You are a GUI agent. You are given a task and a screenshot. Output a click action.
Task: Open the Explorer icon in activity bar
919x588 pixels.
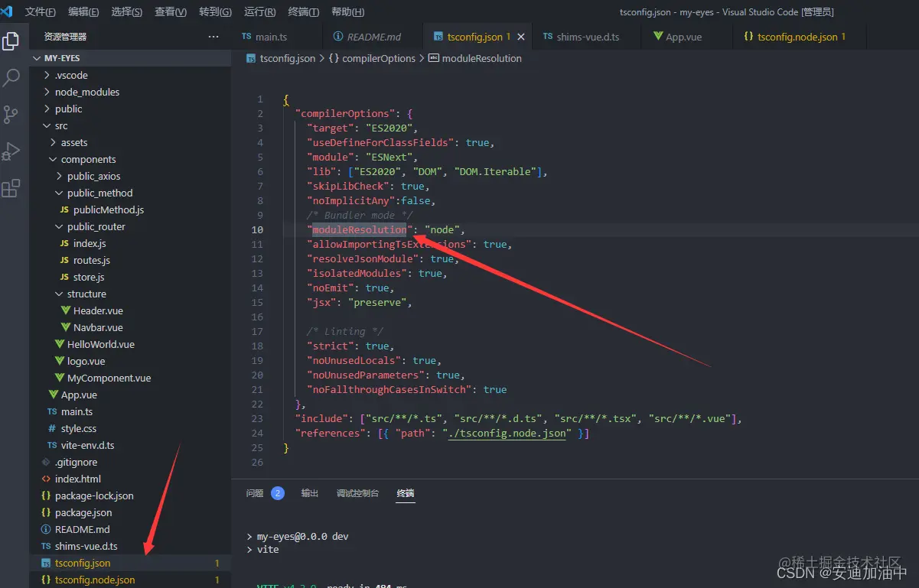[x=11, y=42]
